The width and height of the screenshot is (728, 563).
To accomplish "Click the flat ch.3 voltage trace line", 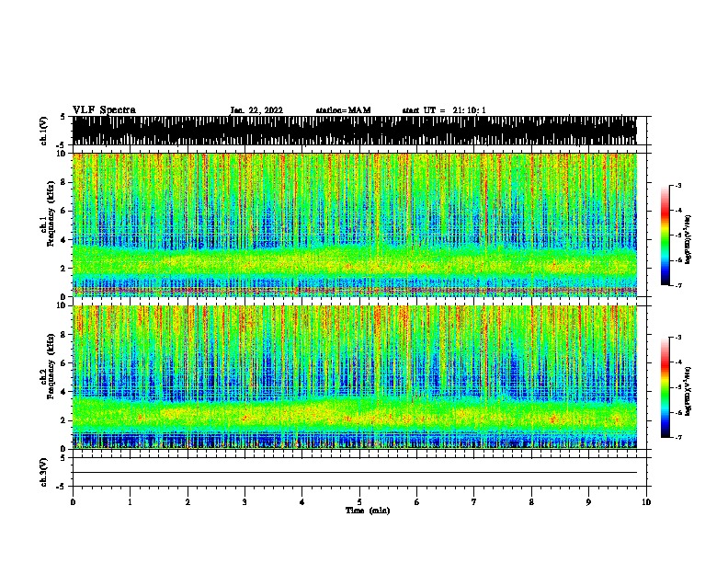I will coord(355,473).
